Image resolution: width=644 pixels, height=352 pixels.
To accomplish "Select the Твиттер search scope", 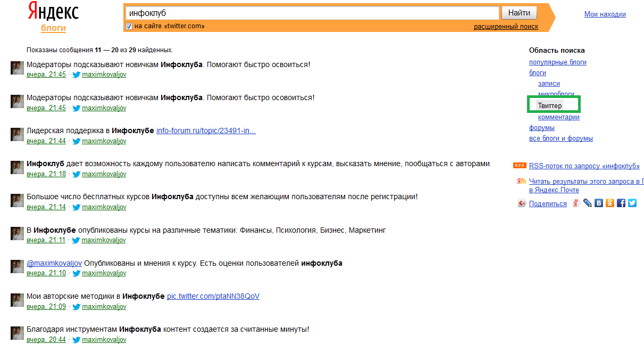I will pyautogui.click(x=549, y=105).
